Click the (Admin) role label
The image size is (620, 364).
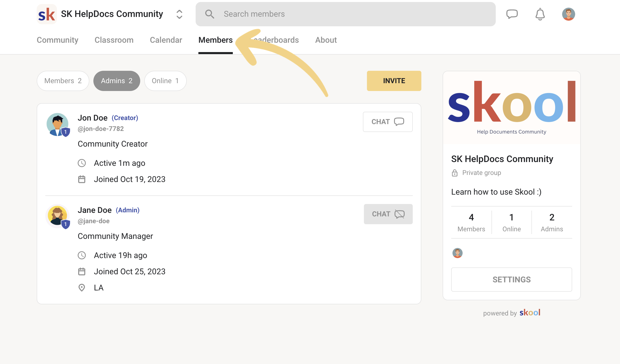[x=128, y=210]
